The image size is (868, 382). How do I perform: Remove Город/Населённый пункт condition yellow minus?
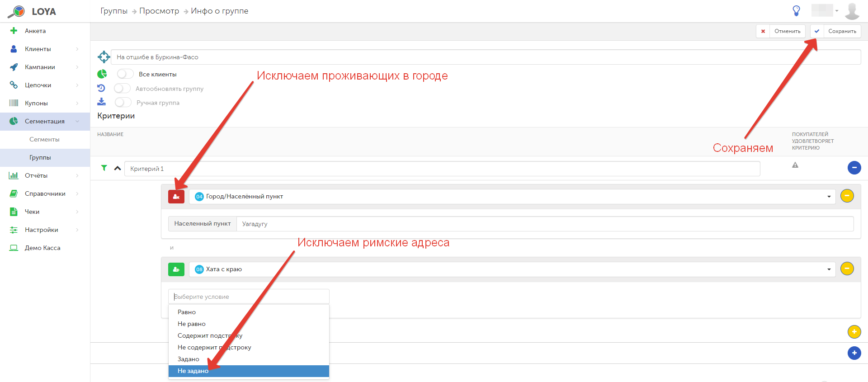pos(847,196)
